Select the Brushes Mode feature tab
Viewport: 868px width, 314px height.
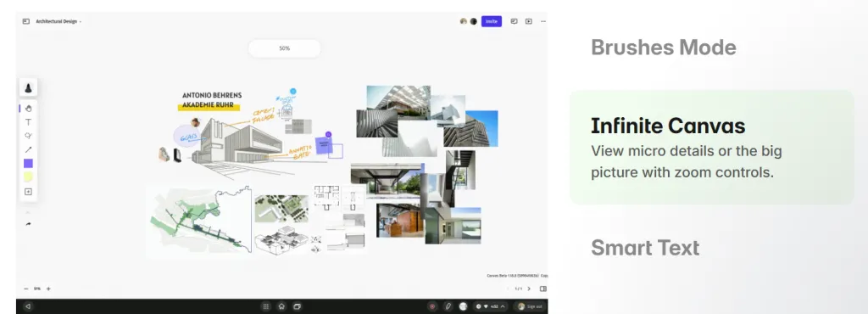663,47
